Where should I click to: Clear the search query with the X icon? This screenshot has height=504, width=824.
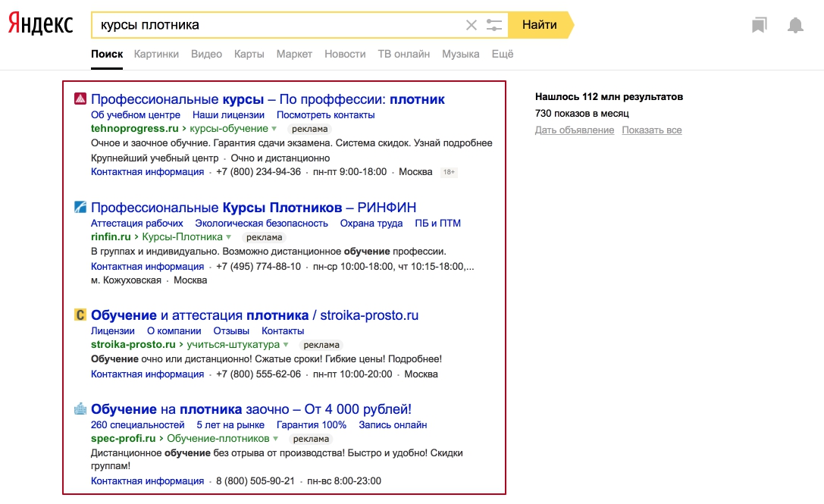tap(472, 25)
